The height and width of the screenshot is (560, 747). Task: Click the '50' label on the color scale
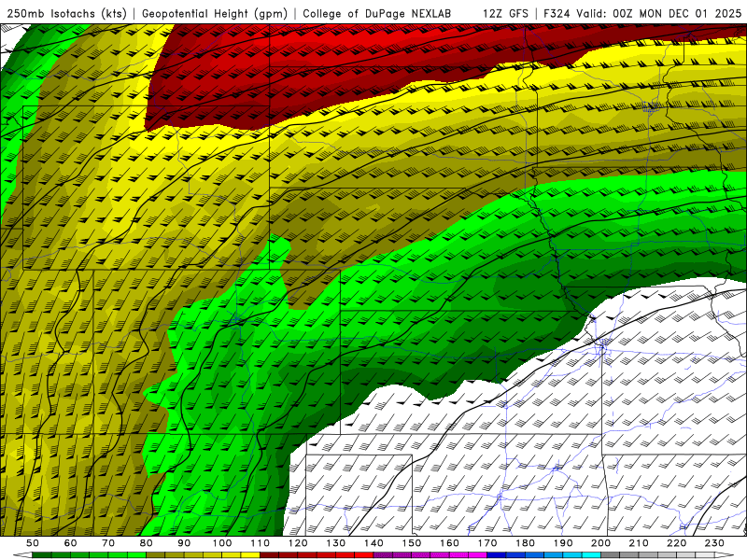32,543
